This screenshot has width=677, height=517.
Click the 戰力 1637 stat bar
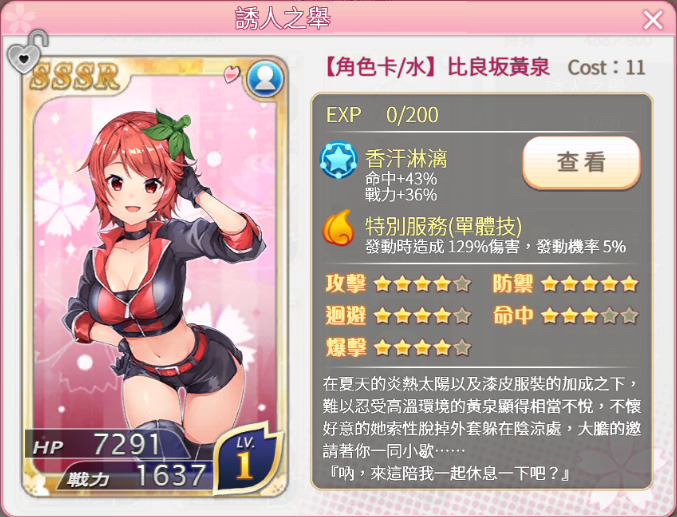[134, 476]
